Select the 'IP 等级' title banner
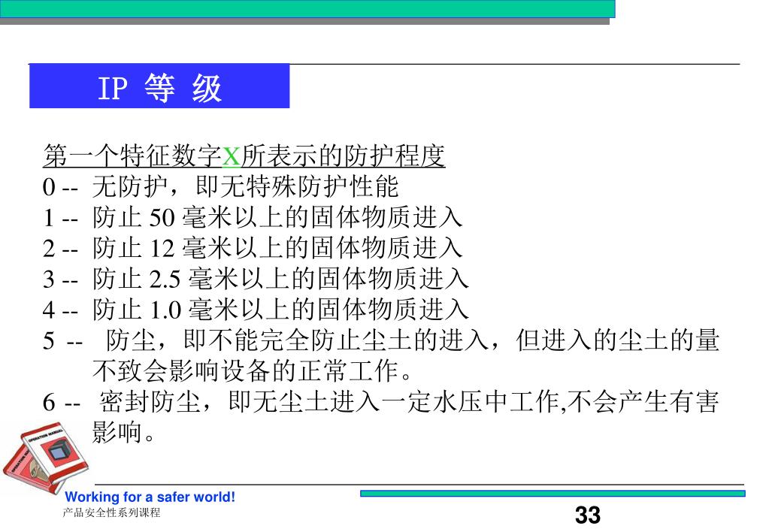769x532 pixels. pyautogui.click(x=159, y=86)
